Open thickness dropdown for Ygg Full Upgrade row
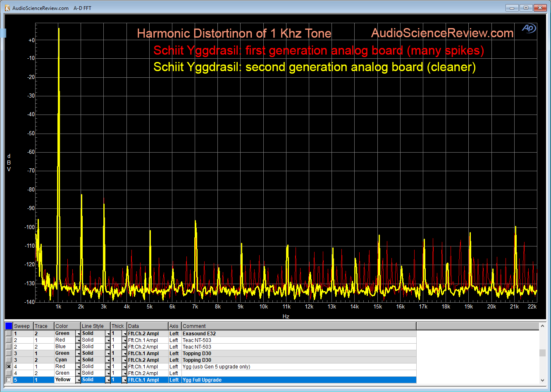This screenshot has height=392, width=551. point(124,380)
